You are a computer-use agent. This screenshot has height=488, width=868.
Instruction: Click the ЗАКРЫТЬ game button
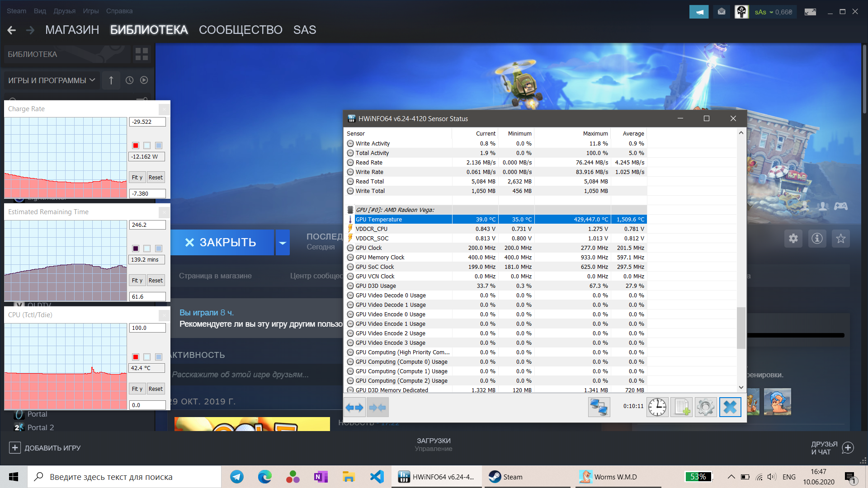222,243
